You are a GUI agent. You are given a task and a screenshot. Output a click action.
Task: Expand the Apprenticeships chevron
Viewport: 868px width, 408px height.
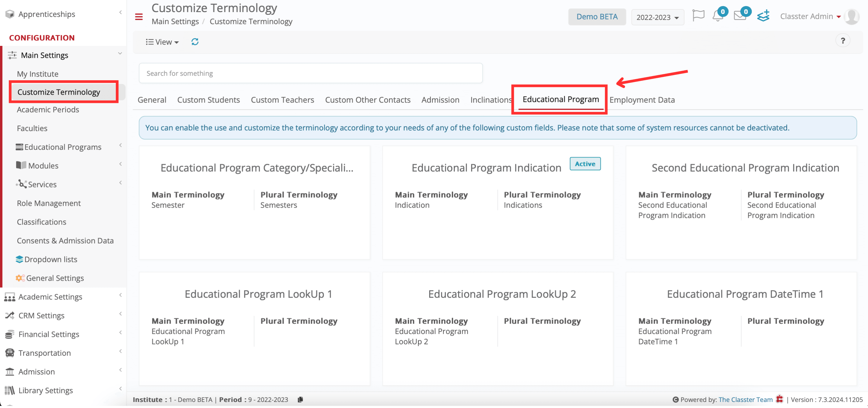(x=120, y=12)
